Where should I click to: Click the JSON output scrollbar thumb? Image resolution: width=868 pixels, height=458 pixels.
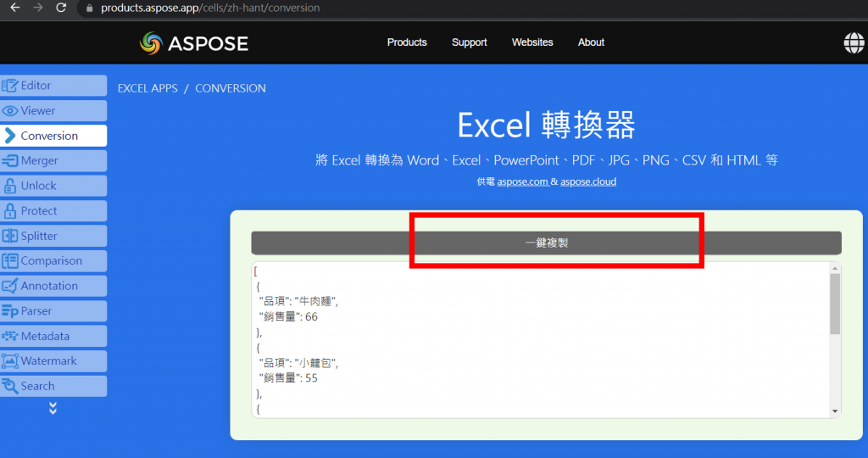point(835,304)
